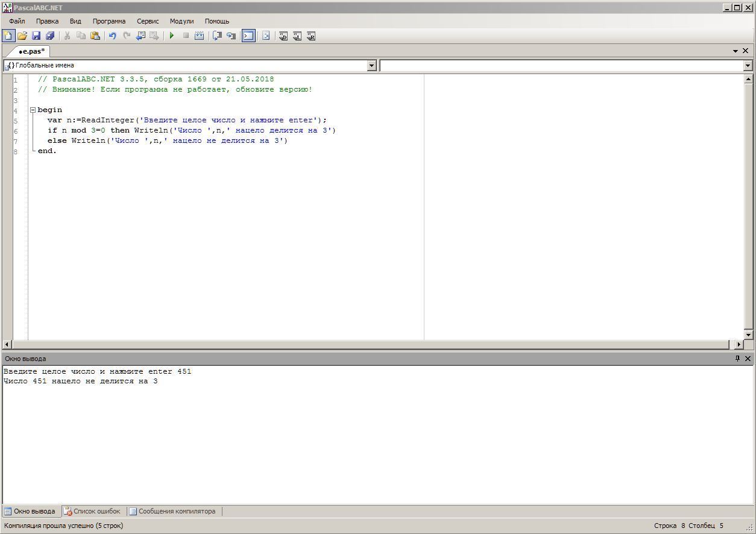Click the Save All icon
This screenshot has height=534, width=756.
(50, 36)
